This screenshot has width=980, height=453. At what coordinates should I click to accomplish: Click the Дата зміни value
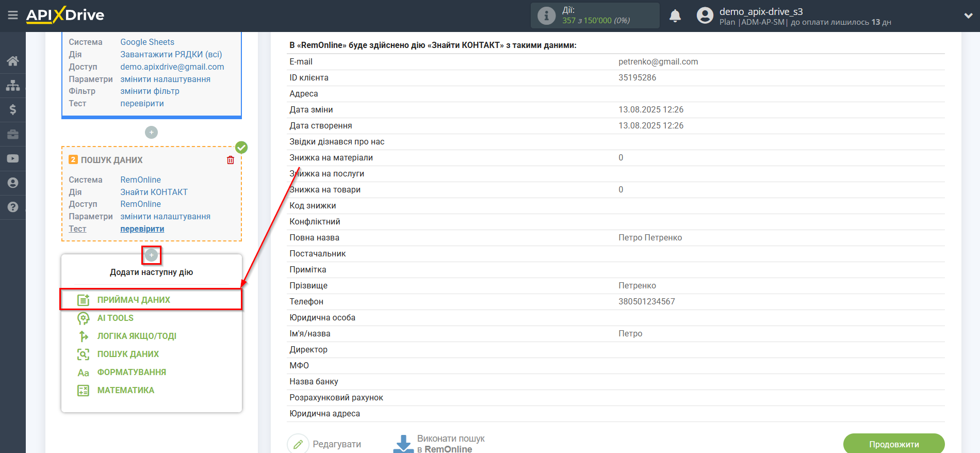point(651,110)
